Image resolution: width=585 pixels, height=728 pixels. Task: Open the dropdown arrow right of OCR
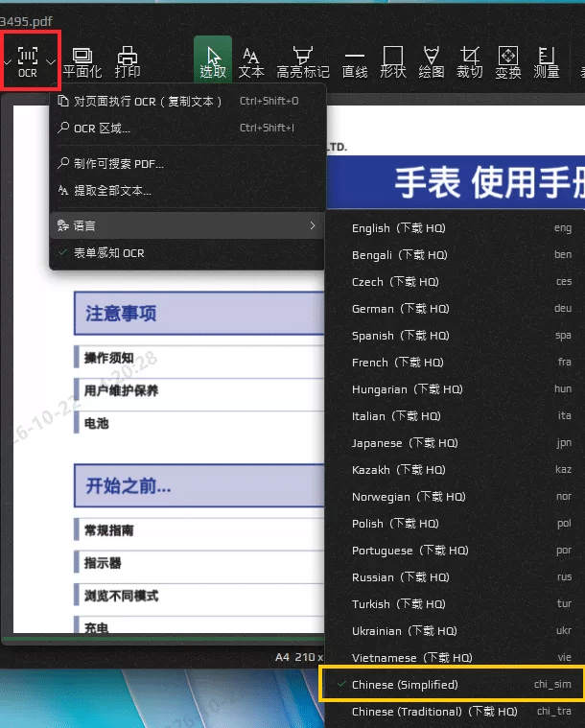pyautogui.click(x=51, y=61)
